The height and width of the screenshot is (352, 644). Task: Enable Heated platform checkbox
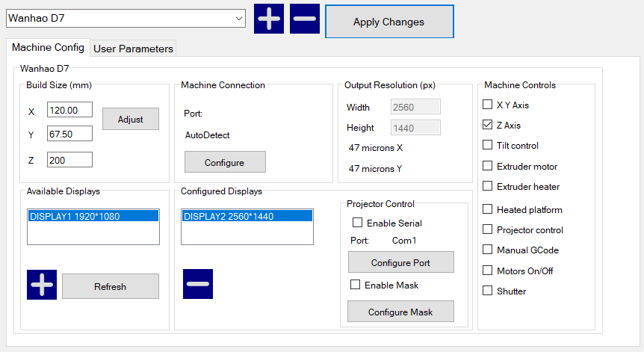point(488,209)
